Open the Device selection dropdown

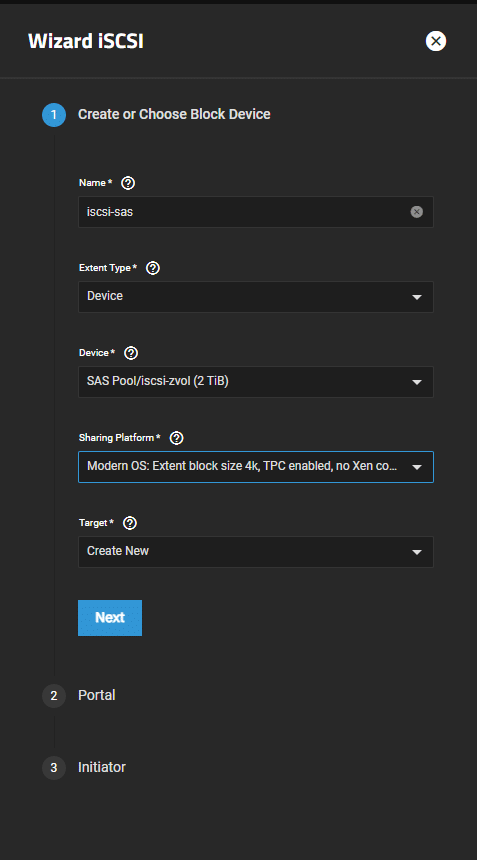pos(256,382)
